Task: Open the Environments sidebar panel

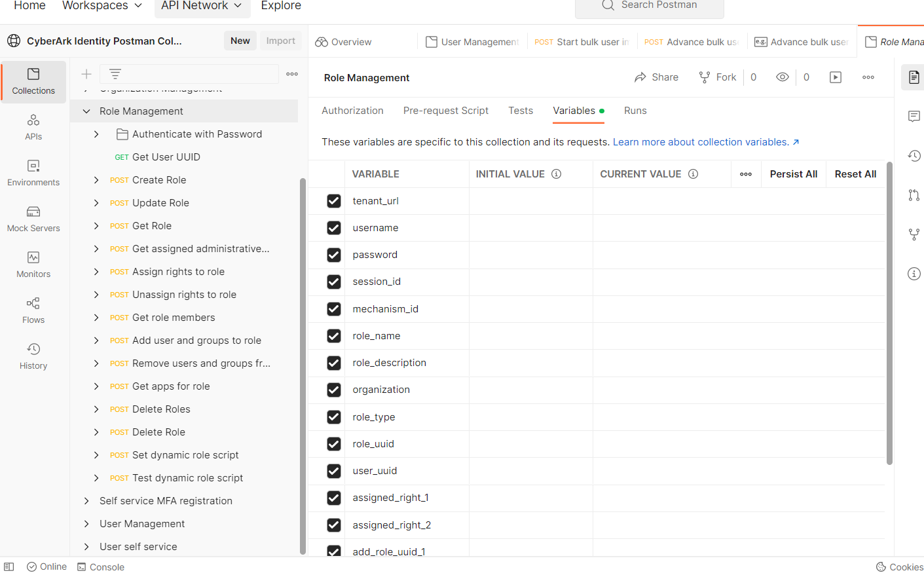Action: [x=33, y=174]
